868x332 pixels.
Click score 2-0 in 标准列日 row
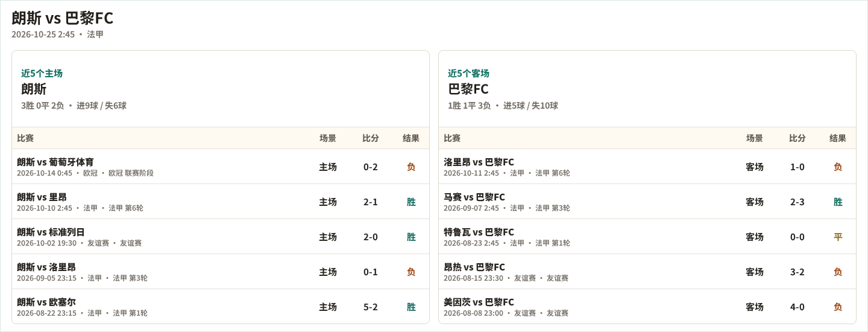[x=371, y=237]
